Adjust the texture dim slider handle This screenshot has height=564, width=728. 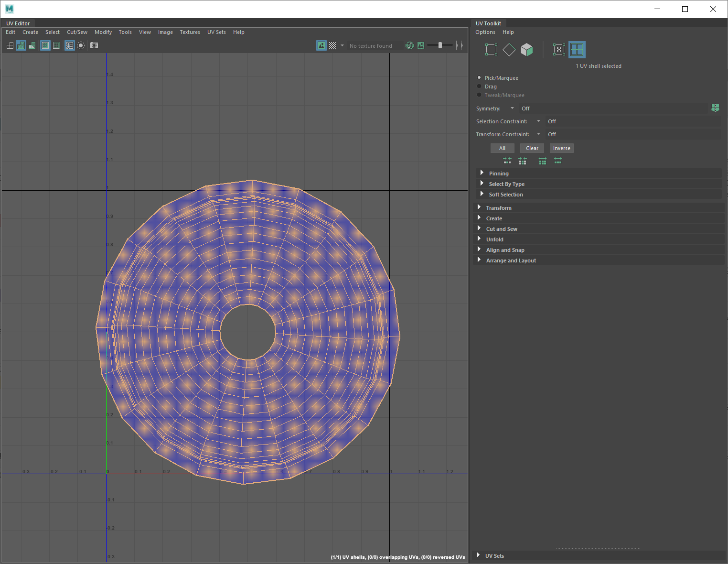440,45
